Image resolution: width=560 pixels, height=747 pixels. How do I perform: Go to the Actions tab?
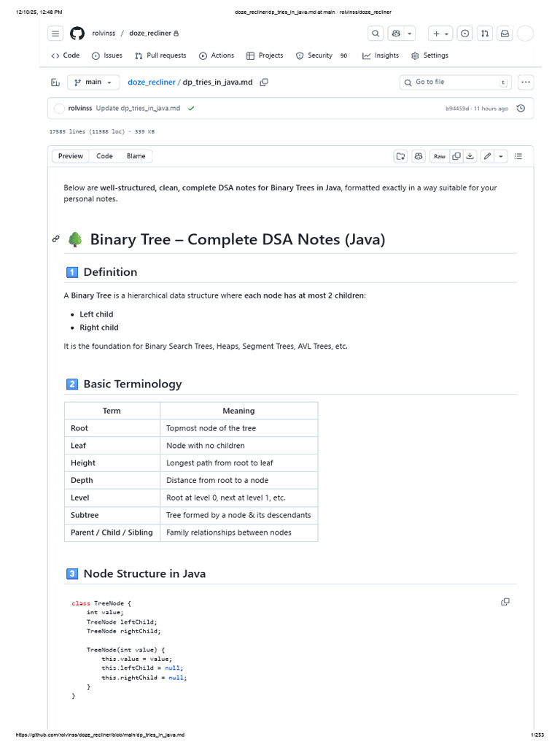(217, 55)
